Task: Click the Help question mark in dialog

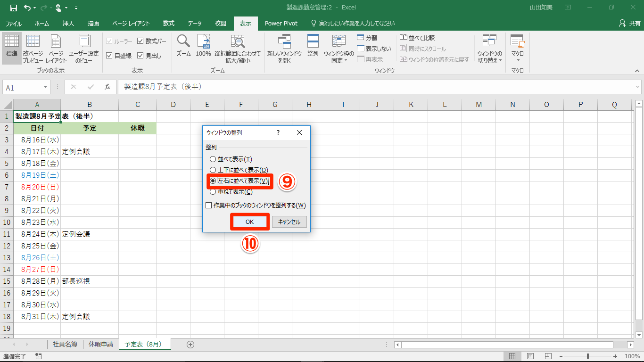Action: click(278, 133)
